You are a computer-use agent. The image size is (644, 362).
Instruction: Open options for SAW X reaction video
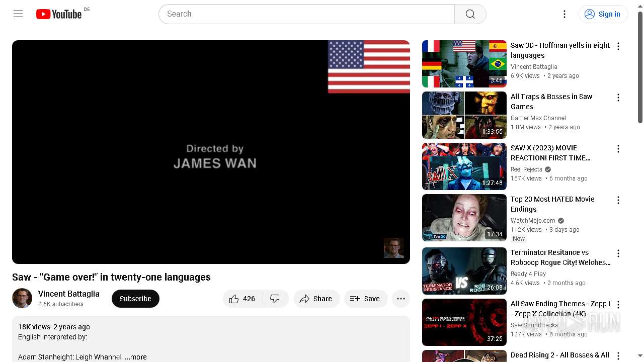point(618,149)
